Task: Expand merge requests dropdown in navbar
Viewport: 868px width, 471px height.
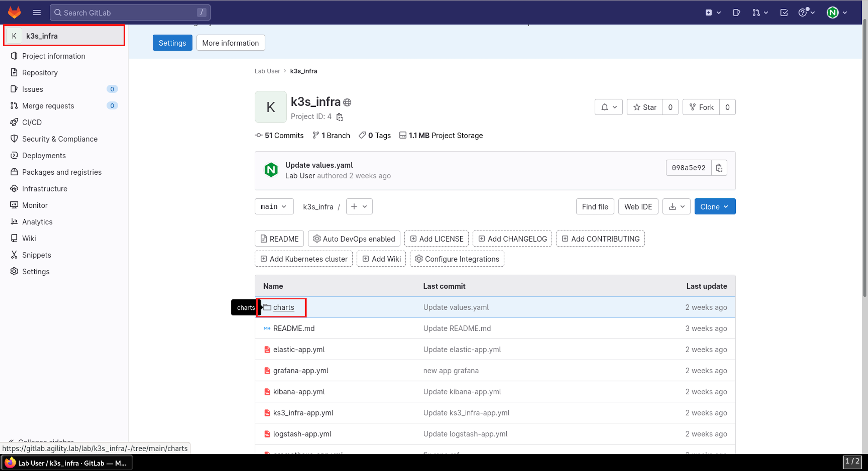Action: [760, 12]
